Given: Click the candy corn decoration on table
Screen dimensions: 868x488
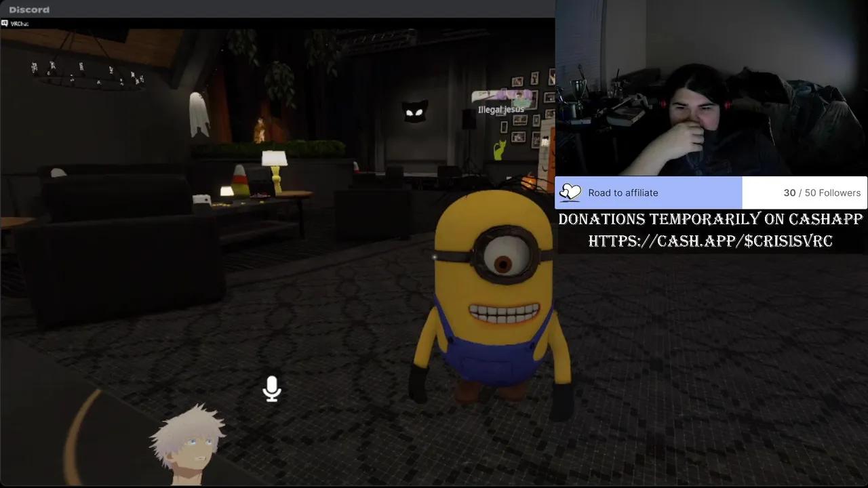Looking at the screenshot, I should 241,181.
